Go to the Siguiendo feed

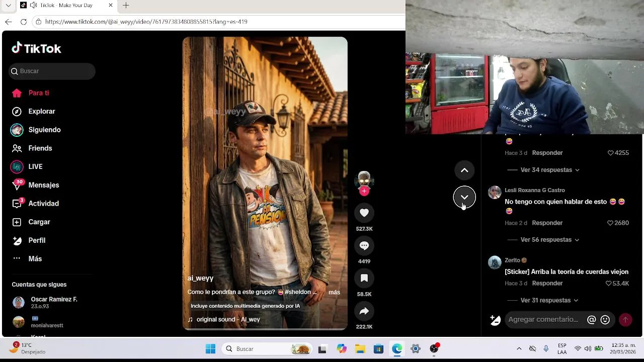point(36,130)
